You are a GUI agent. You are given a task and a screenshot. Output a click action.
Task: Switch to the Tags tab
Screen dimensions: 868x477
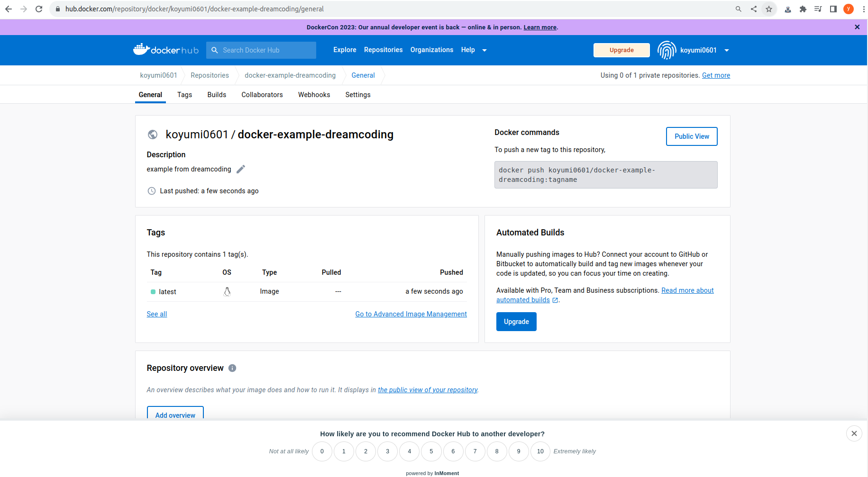(184, 95)
